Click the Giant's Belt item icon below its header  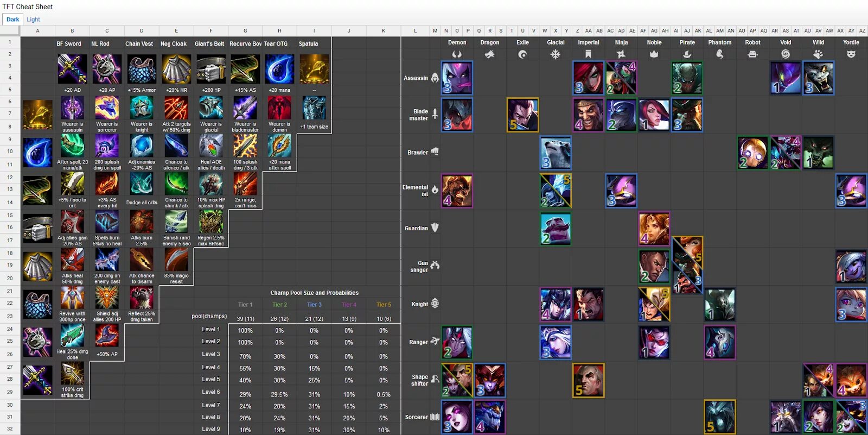[211, 69]
